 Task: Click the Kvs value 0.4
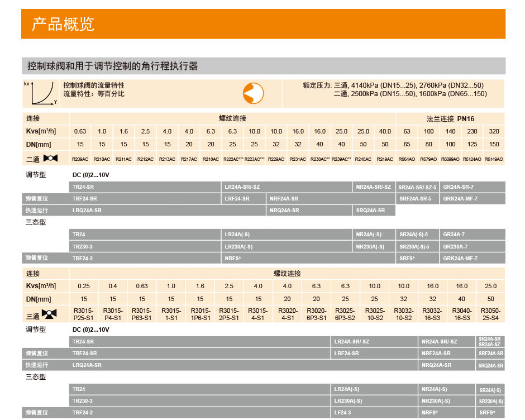click(x=113, y=287)
